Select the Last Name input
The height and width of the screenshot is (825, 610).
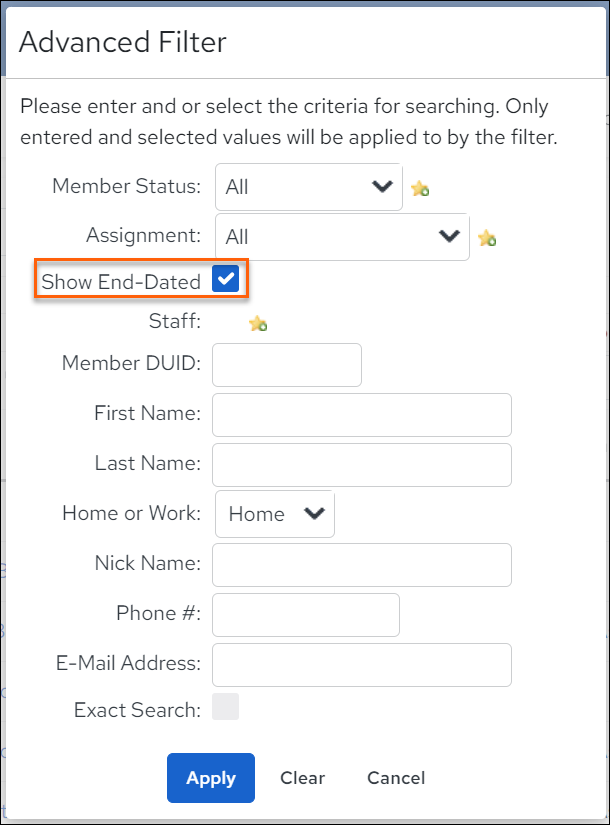[x=362, y=465]
